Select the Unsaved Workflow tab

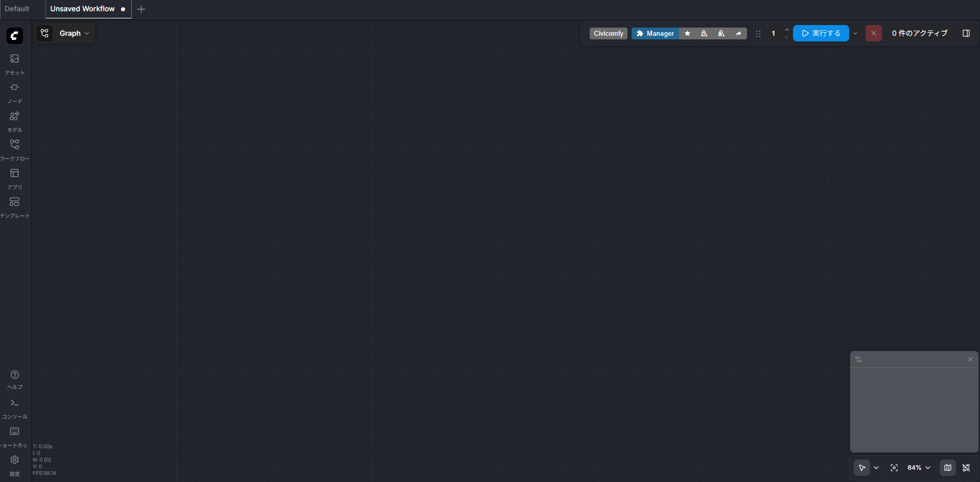pyautogui.click(x=82, y=9)
